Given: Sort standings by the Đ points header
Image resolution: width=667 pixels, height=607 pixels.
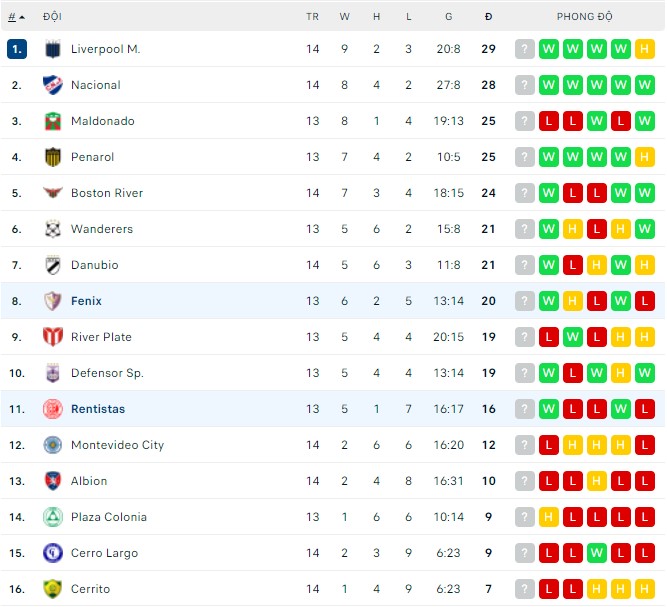Looking at the screenshot, I should (488, 17).
